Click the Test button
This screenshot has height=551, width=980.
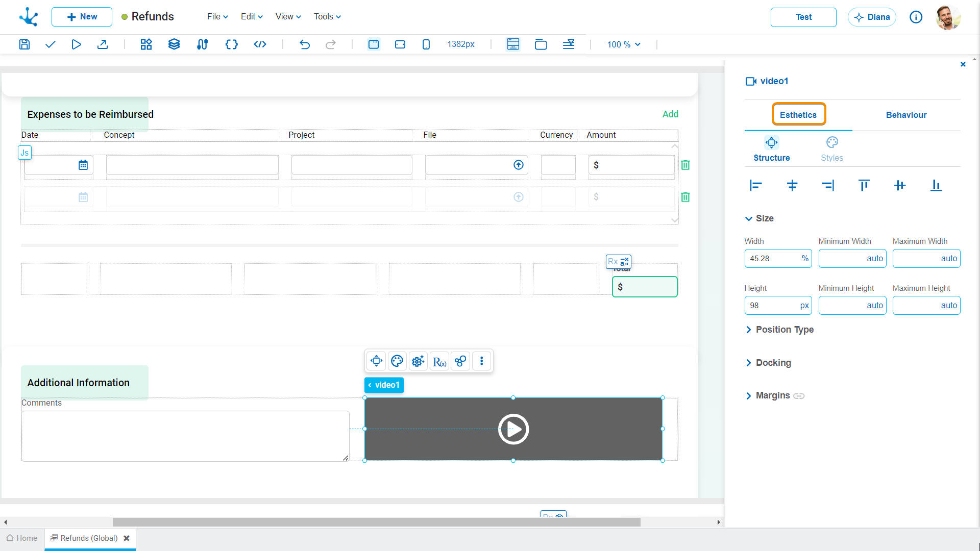click(x=803, y=17)
